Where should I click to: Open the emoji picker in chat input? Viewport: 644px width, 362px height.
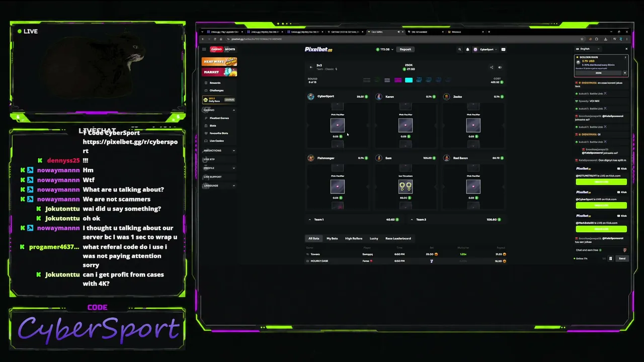tap(624, 250)
